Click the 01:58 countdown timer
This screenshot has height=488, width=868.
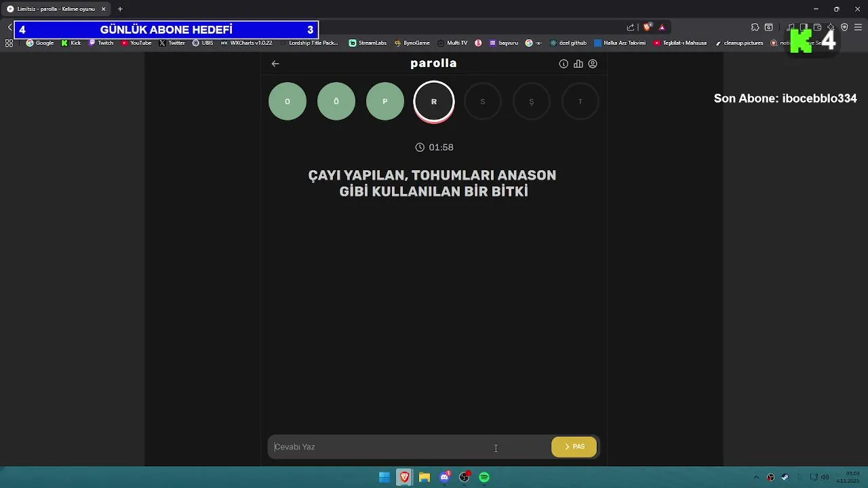(x=434, y=147)
